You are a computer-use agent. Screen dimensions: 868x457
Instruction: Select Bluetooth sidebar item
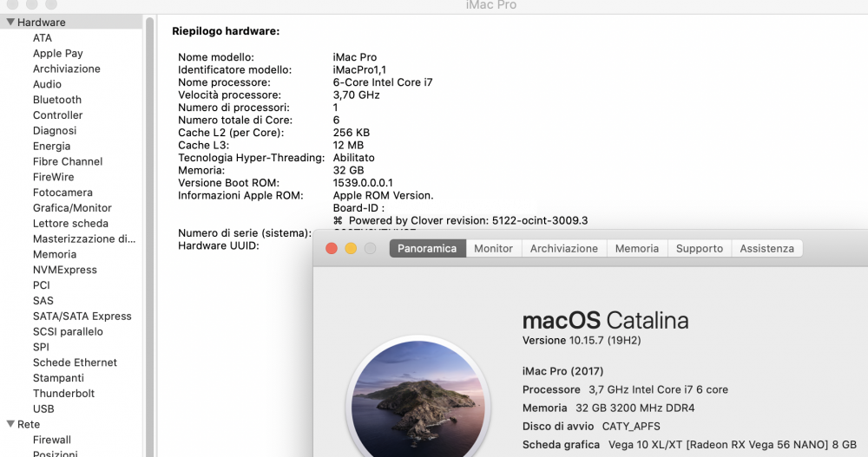[57, 100]
